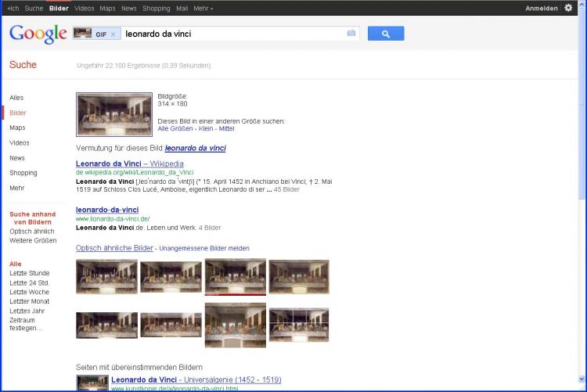Click the camera search-by-image icon
Screen dimensions: 587x392
pos(351,34)
